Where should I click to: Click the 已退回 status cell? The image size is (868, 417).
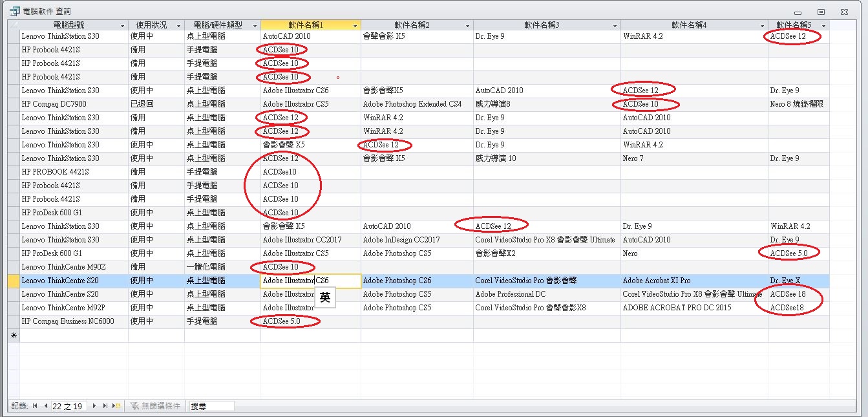156,104
